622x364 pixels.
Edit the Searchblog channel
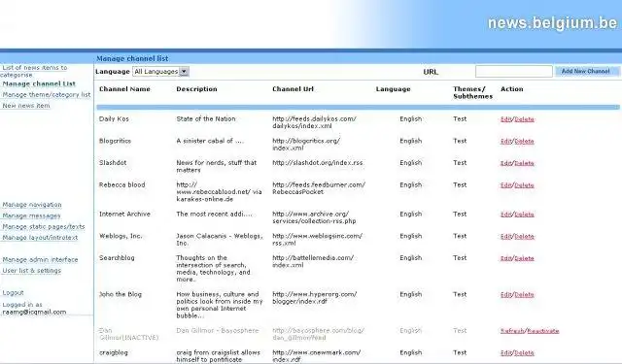coord(505,258)
